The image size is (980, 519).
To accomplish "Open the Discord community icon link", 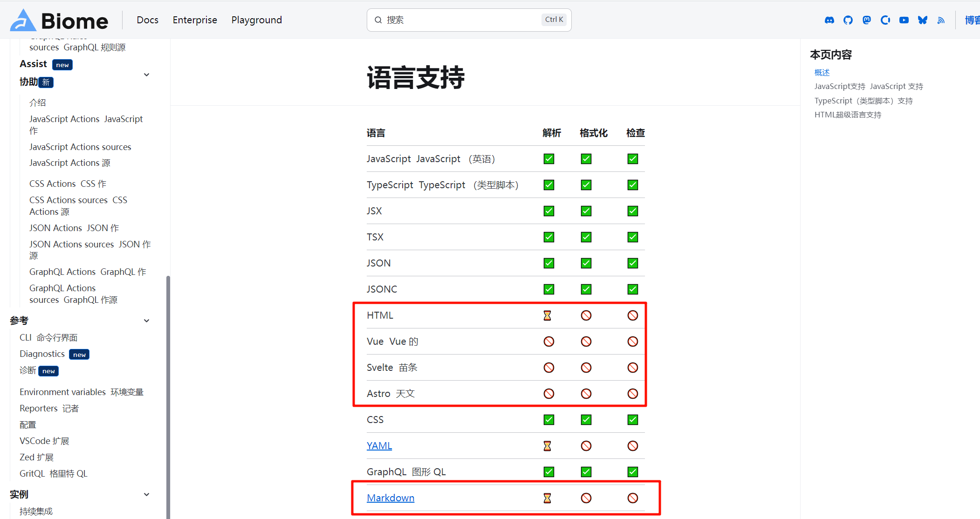I will pyautogui.click(x=829, y=20).
